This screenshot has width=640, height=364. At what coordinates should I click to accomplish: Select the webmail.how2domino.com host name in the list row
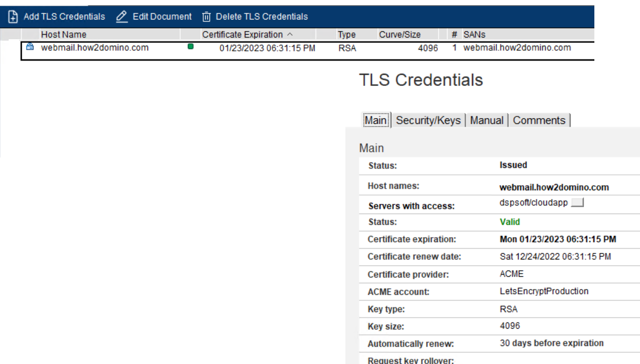(x=95, y=48)
